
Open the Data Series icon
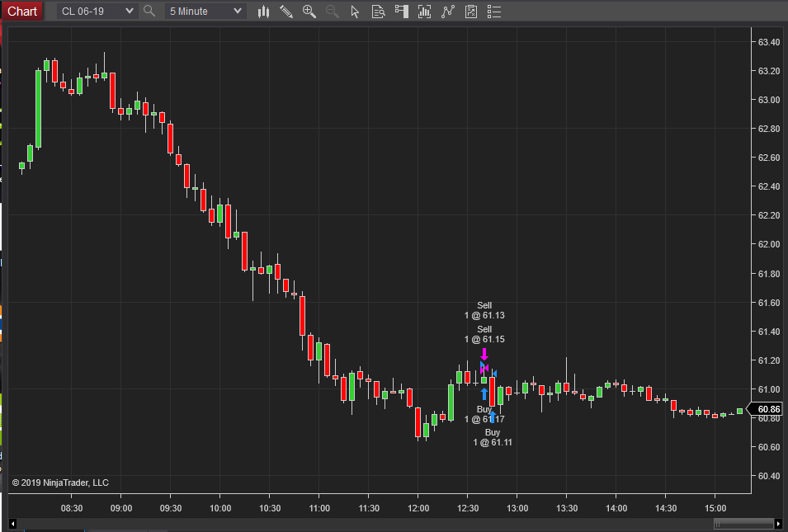click(x=425, y=12)
